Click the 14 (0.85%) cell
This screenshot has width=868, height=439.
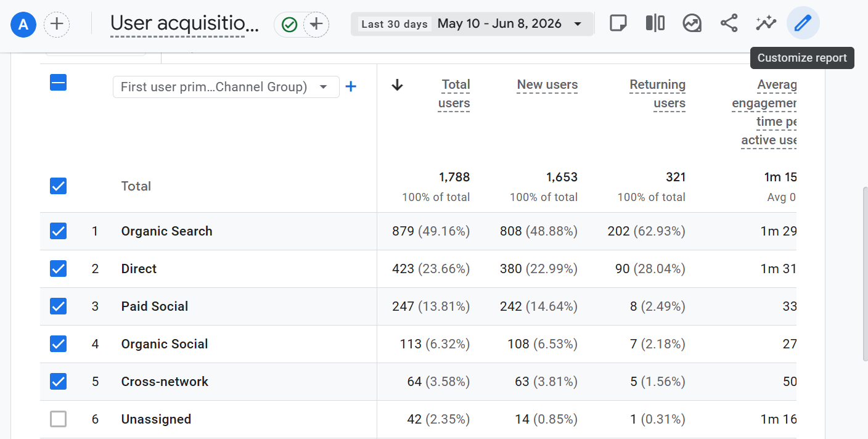point(546,419)
